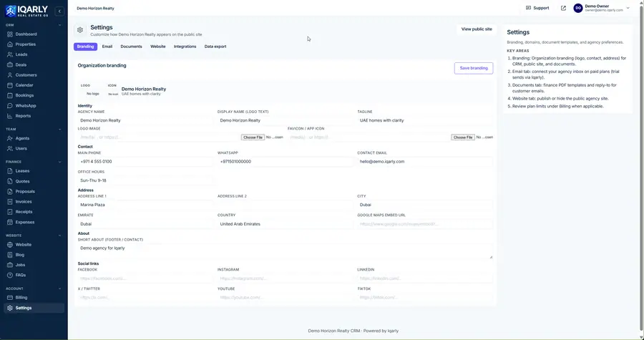Open Support in the top bar

(537, 8)
